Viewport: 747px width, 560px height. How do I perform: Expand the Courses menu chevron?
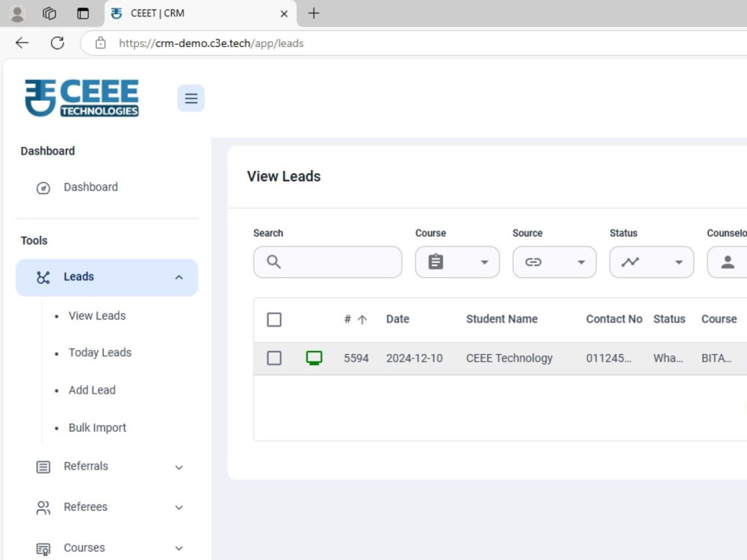(179, 549)
